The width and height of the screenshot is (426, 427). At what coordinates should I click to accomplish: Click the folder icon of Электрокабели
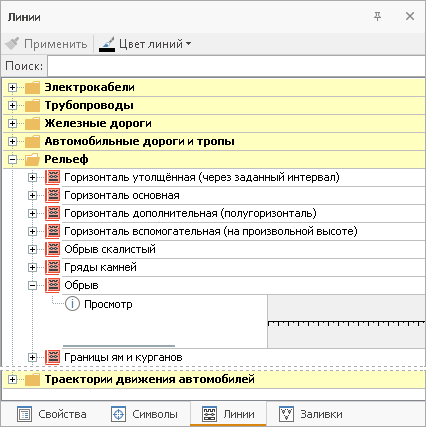(x=32, y=88)
